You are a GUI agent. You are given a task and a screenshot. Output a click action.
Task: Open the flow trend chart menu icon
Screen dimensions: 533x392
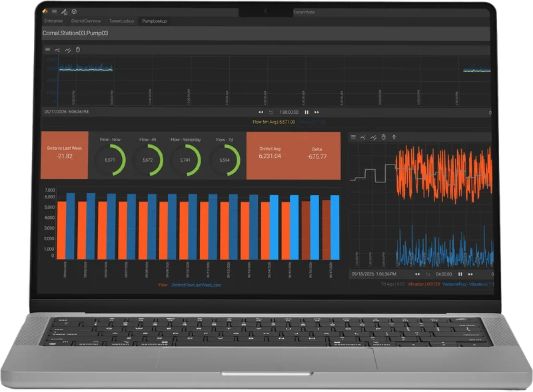[x=47, y=50]
